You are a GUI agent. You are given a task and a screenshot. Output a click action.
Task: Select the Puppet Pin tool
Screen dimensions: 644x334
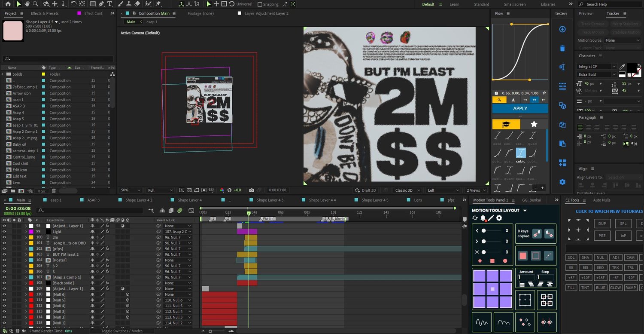[158, 4]
